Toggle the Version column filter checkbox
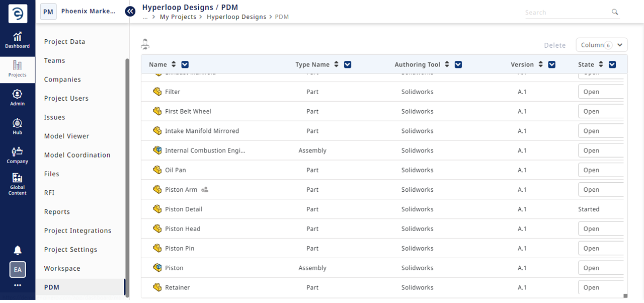The height and width of the screenshot is (303, 644). click(551, 64)
